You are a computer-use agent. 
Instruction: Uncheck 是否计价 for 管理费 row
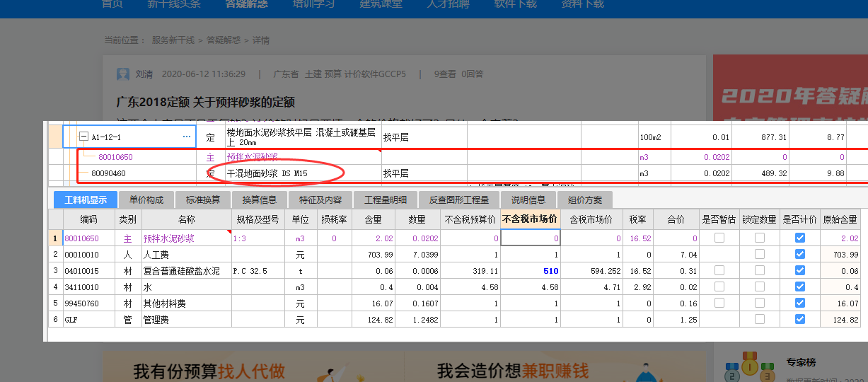[800, 319]
